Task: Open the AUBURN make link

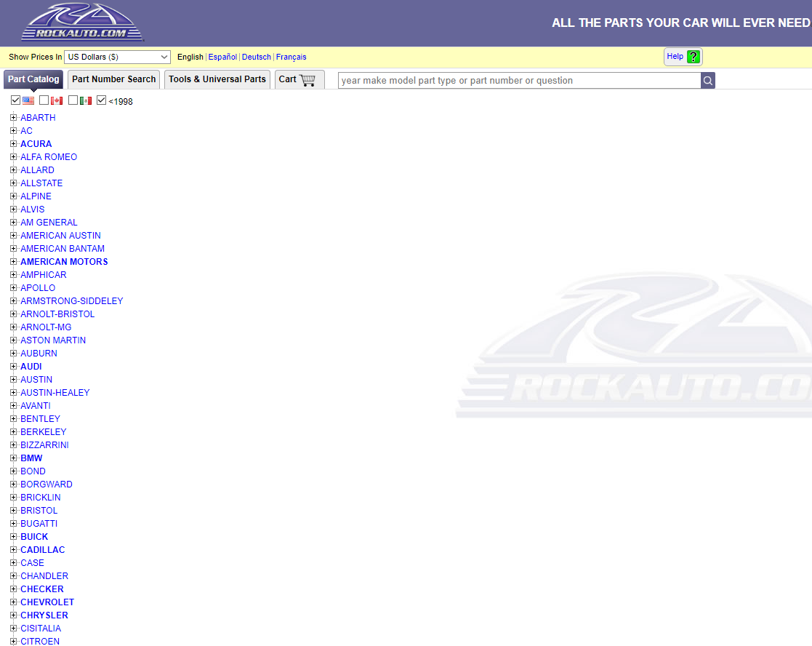Action: click(39, 354)
